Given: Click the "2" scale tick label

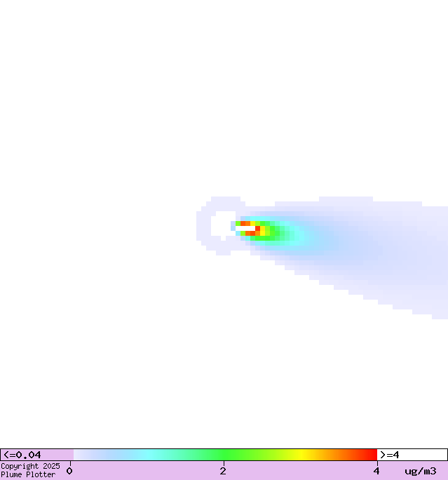Looking at the screenshot, I should pyautogui.click(x=223, y=471).
